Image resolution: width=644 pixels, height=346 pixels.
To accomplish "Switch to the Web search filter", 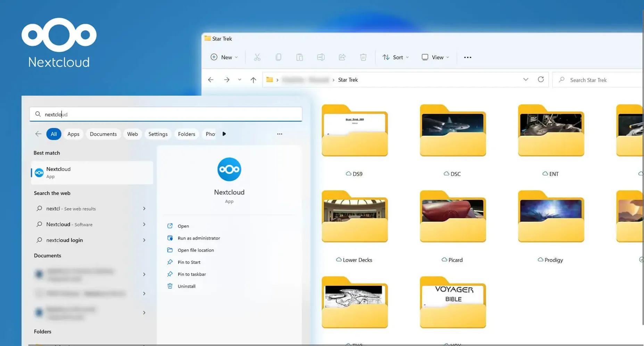I will point(132,134).
